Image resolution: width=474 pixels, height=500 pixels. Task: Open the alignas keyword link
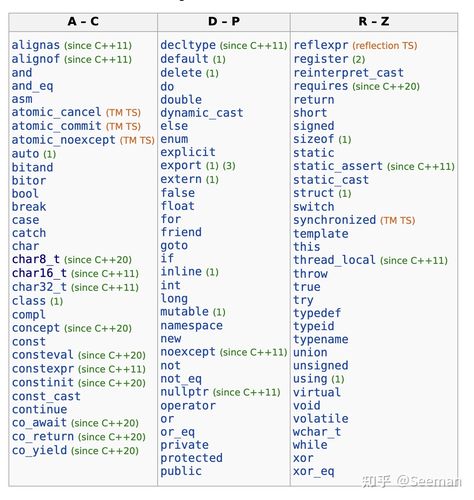36,45
